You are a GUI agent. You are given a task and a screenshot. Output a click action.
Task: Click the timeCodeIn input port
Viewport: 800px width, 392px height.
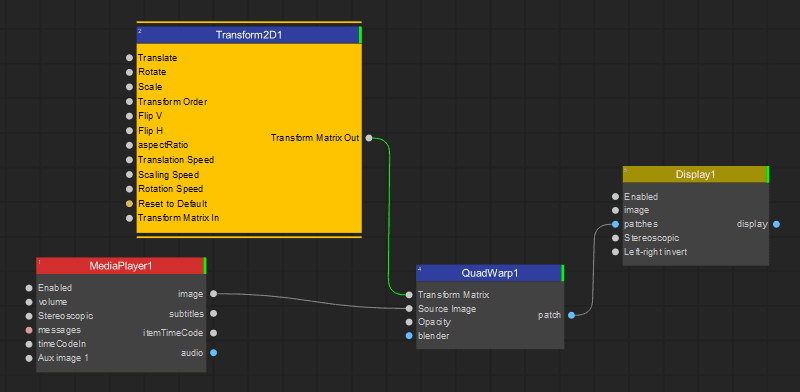click(x=29, y=344)
